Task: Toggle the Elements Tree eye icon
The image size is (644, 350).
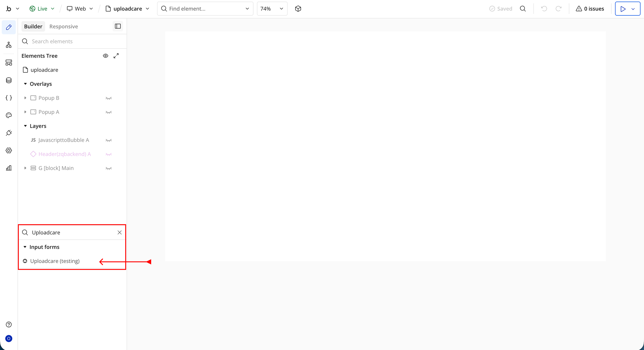Action: [x=106, y=56]
